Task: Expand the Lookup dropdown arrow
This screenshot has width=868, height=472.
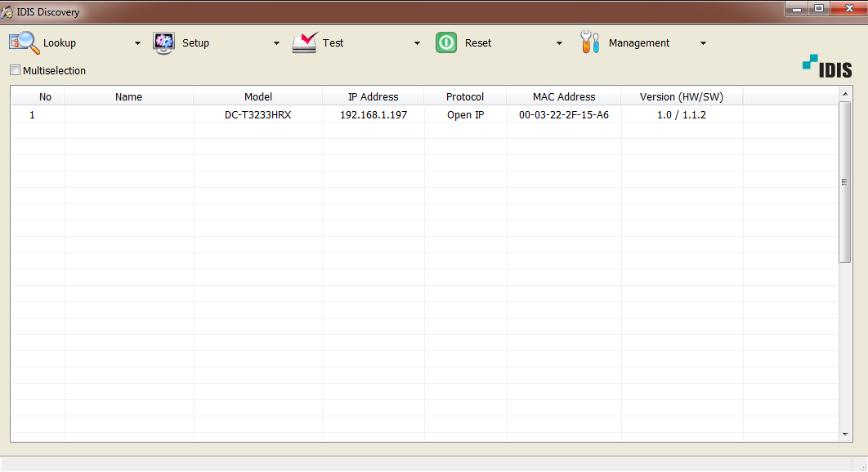Action: pyautogui.click(x=137, y=43)
